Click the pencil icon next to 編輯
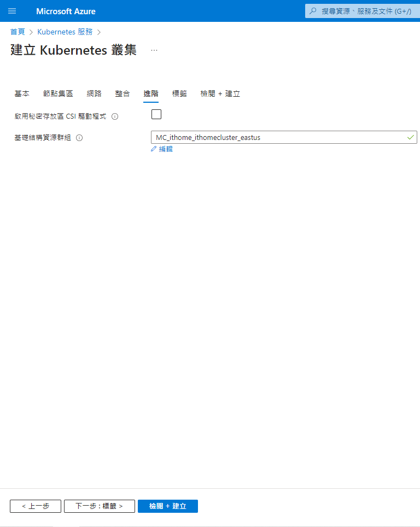This screenshot has width=420, height=527. pyautogui.click(x=154, y=149)
